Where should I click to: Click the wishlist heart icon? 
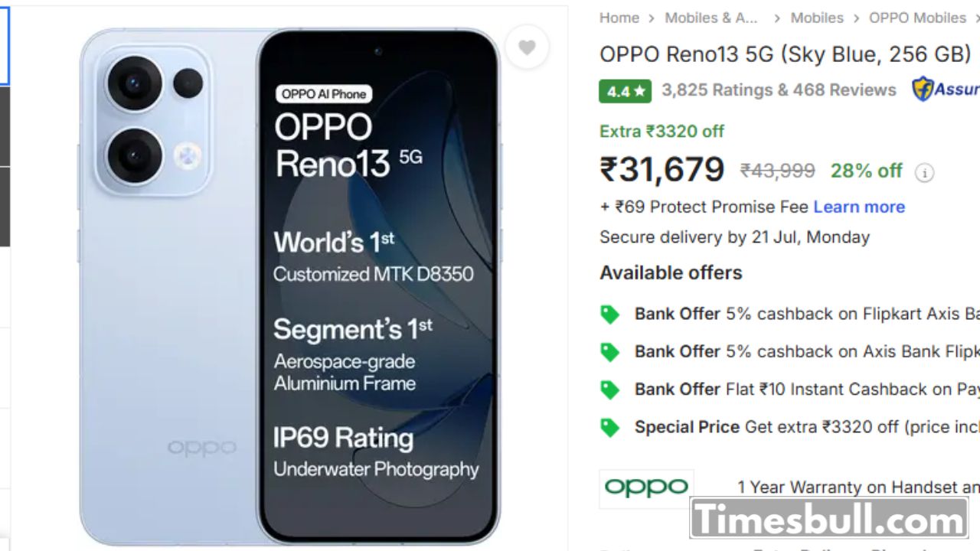[527, 47]
